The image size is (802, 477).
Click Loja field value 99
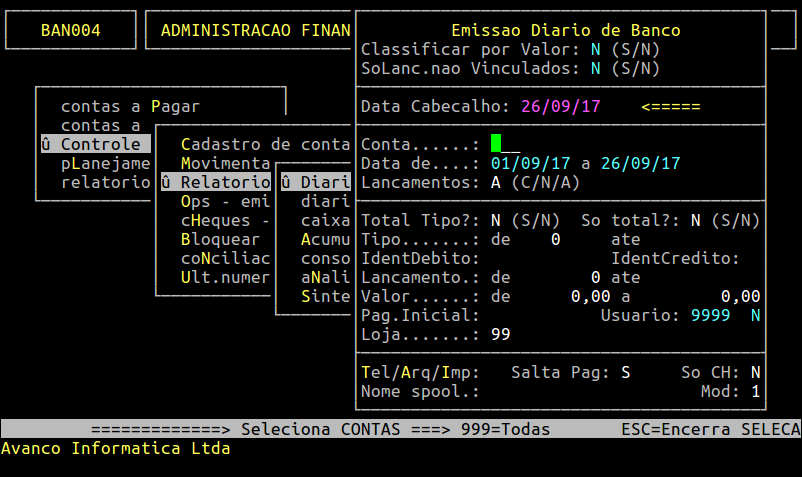pos(501,334)
